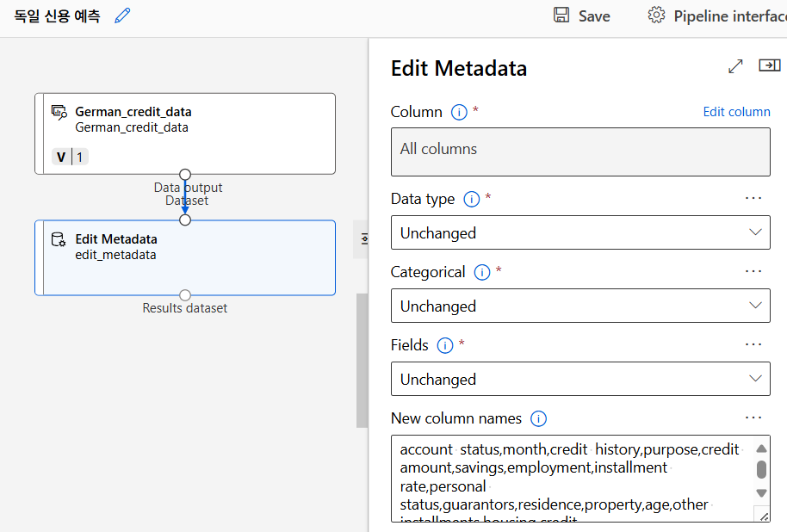Click info icon next to Data type
The image size is (787, 532).
pyautogui.click(x=471, y=199)
